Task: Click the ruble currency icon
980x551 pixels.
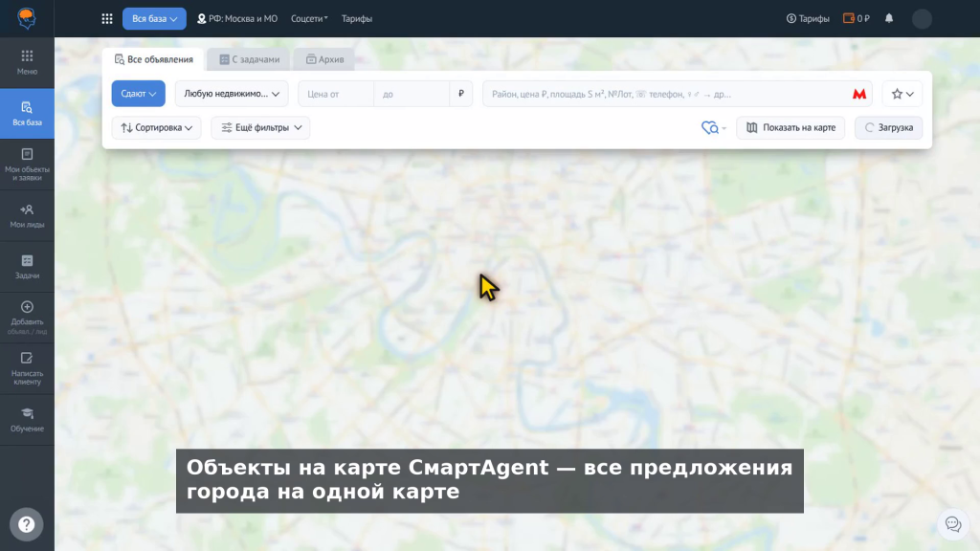Action: [461, 94]
